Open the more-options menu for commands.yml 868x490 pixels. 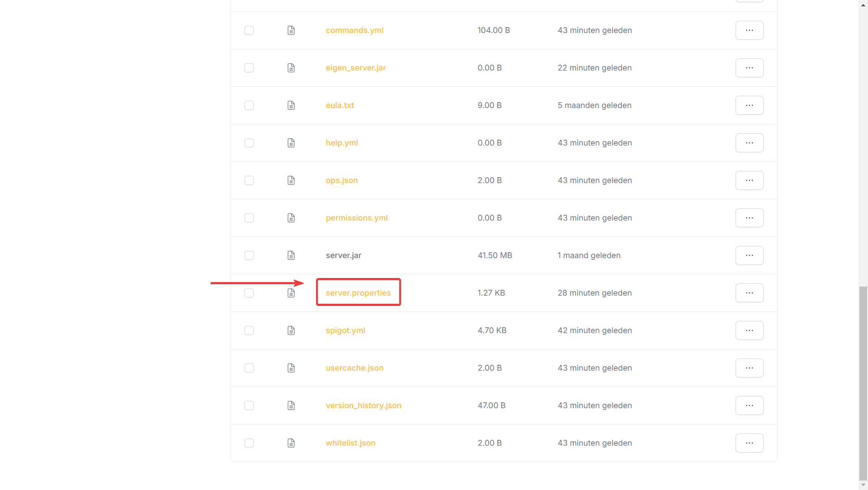pos(749,30)
